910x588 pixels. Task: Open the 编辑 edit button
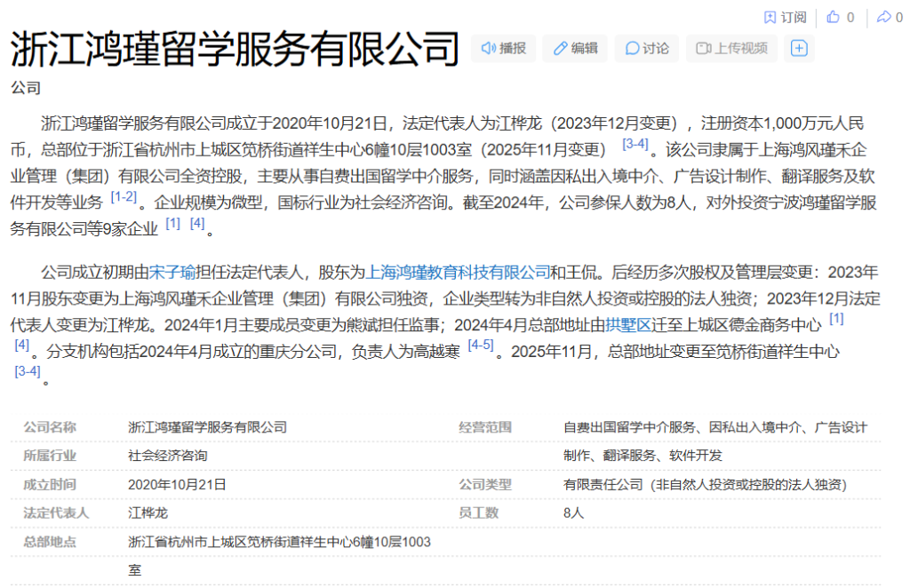pyautogui.click(x=575, y=48)
